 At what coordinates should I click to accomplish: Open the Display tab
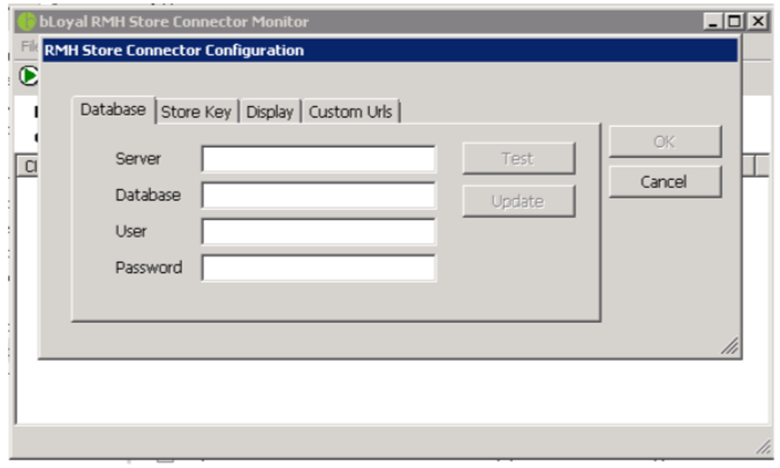(x=270, y=112)
